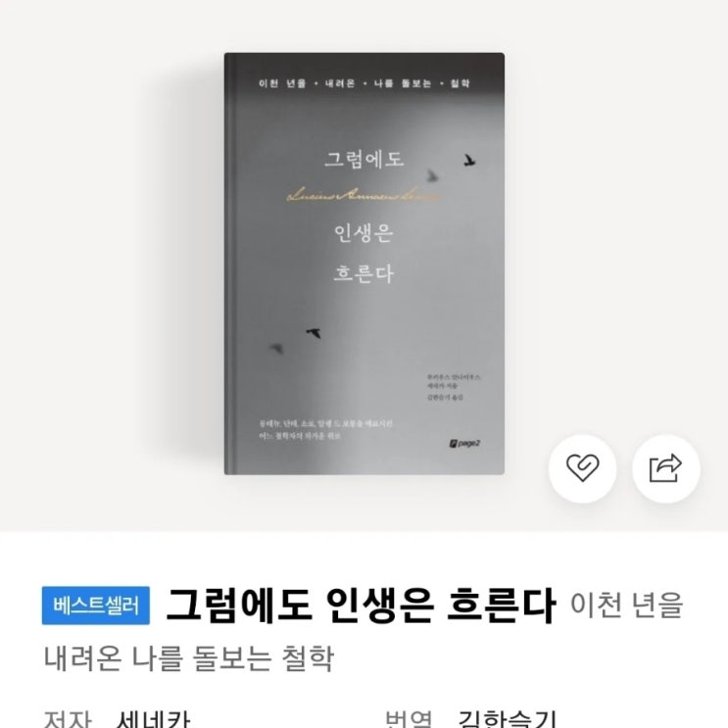Tap the blurred bird beside 그럼에도

coord(432,175)
